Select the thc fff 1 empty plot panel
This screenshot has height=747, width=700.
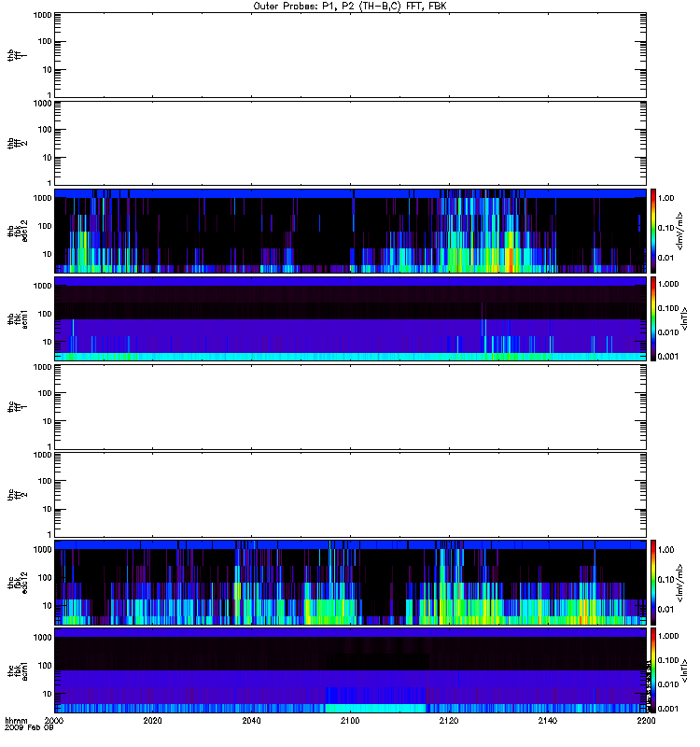tap(350, 407)
